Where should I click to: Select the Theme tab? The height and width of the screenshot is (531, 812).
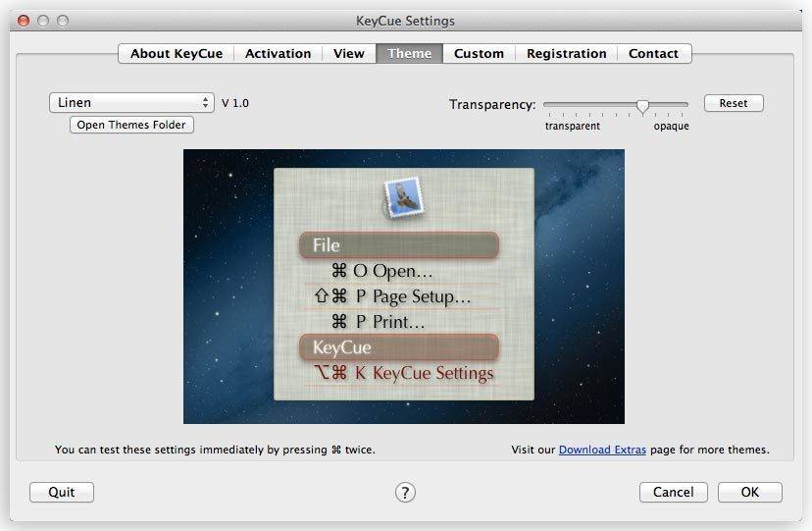tap(409, 53)
